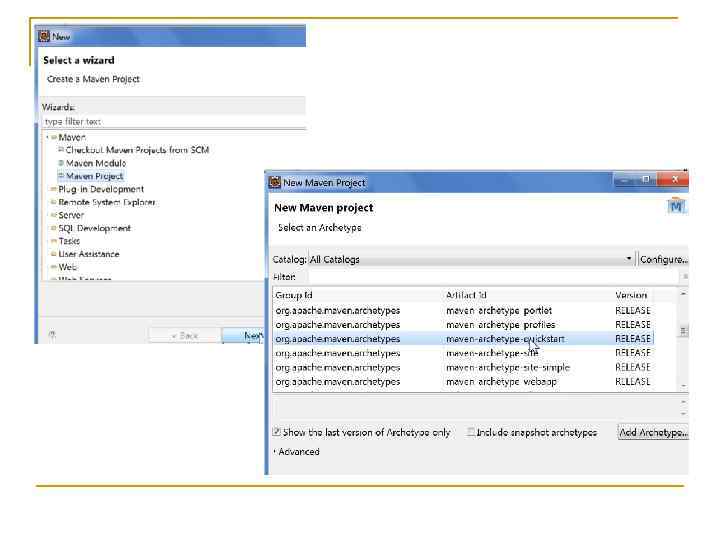The image size is (720, 540).
Task: Expand the Web folder
Action: [x=47, y=267]
